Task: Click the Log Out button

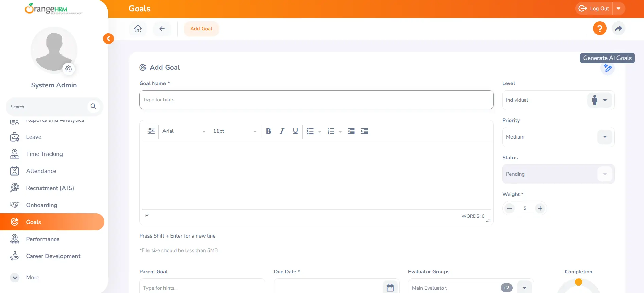Action: [594, 9]
